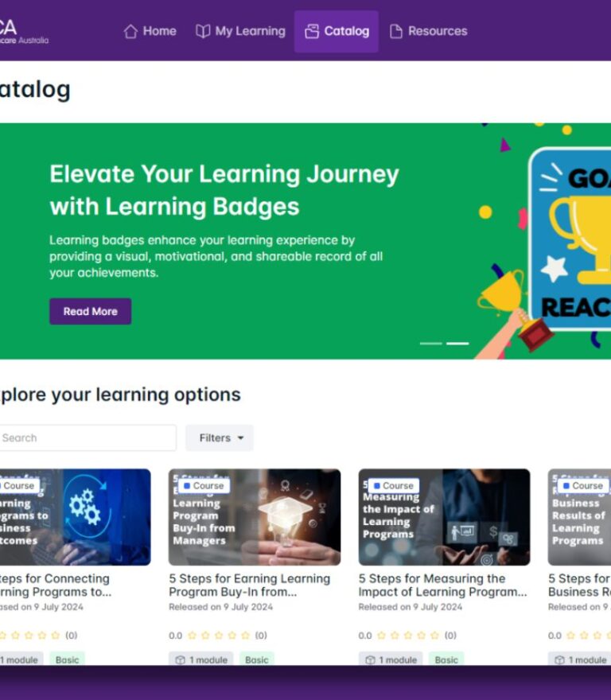Click module cube icon on Buy-In course
Image resolution: width=611 pixels, height=700 pixels.
click(180, 659)
